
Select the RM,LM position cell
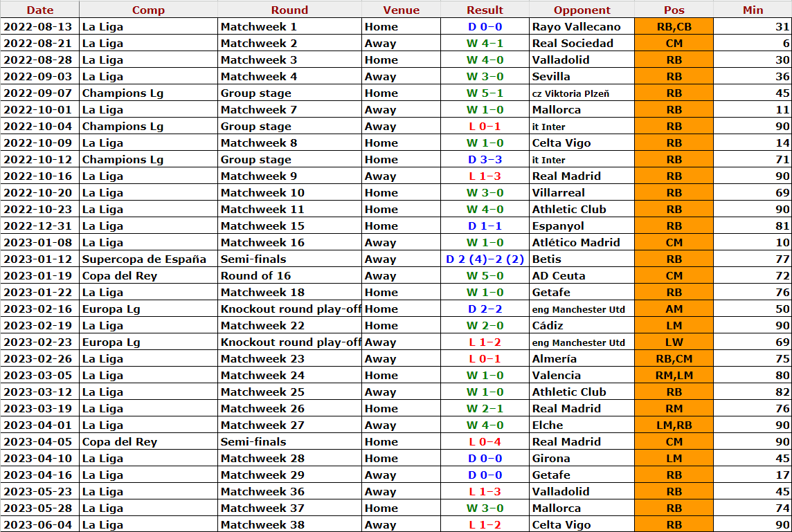(x=674, y=376)
